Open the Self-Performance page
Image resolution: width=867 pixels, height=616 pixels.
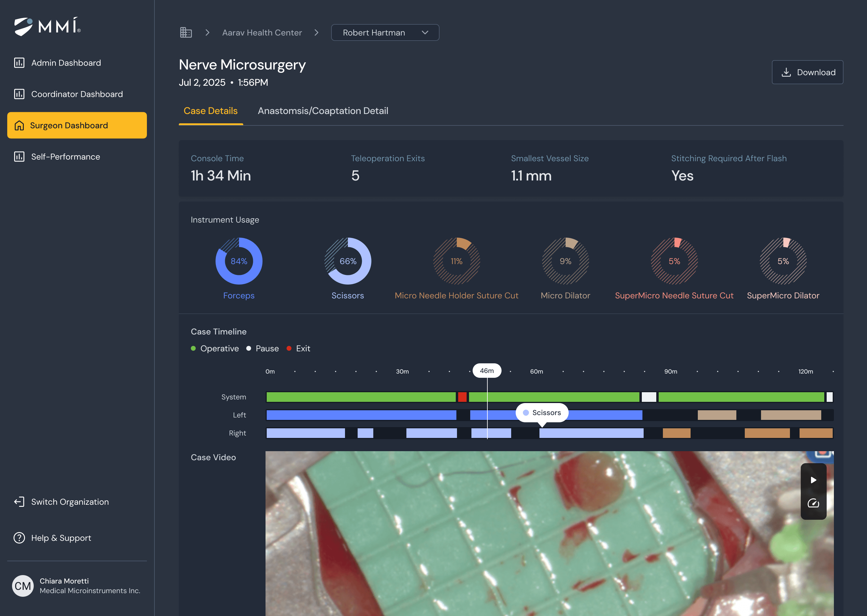pos(65,157)
